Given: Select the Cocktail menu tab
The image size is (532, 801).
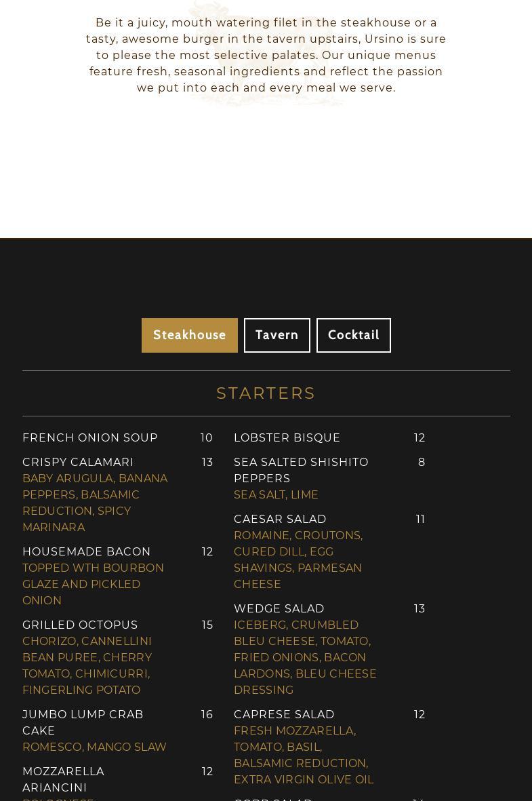Looking at the screenshot, I should click(x=353, y=335).
